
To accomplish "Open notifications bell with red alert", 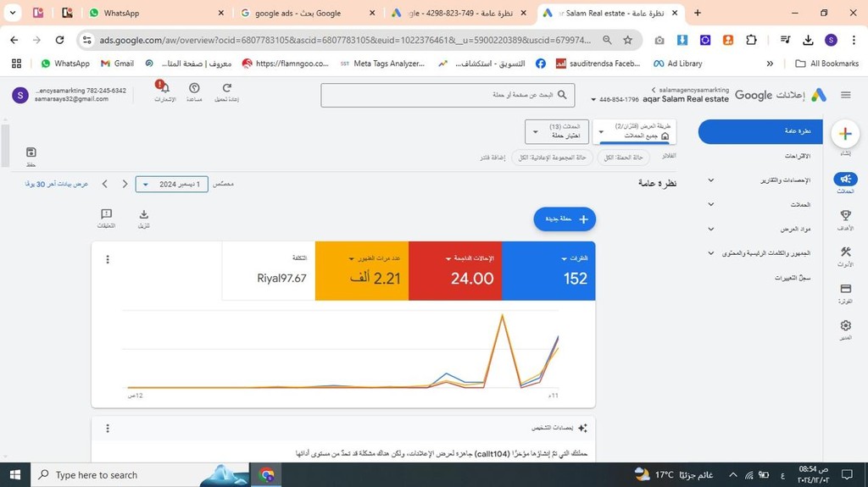I will [x=164, y=87].
